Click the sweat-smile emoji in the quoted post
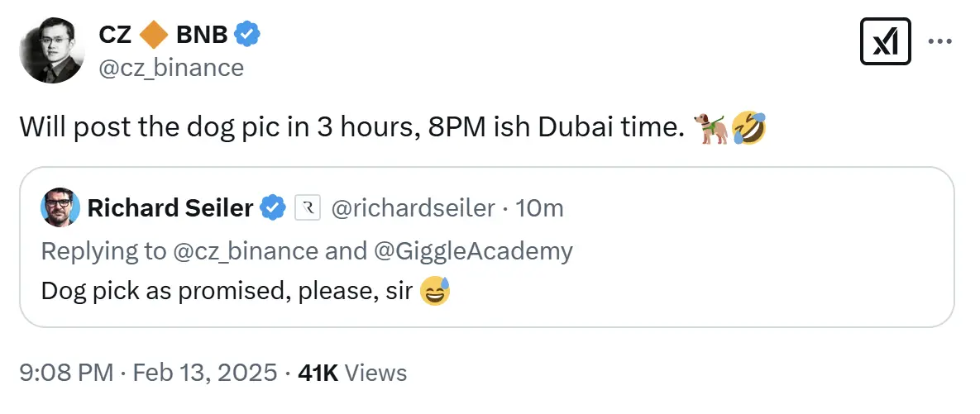The height and width of the screenshot is (414, 980). 435,291
